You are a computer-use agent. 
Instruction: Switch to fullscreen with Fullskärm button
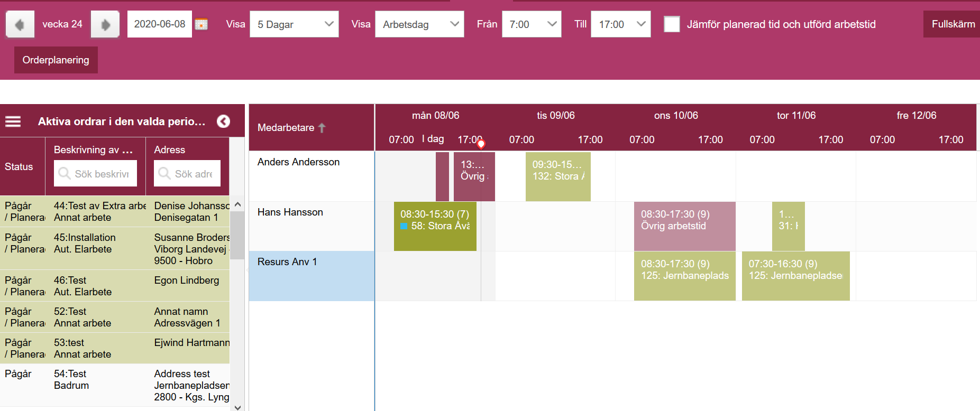click(952, 24)
